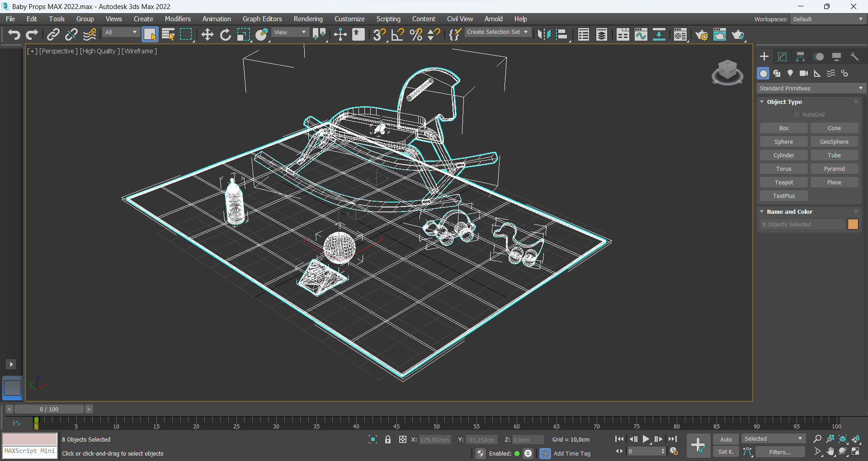Open the Key Filters button

[x=780, y=452]
